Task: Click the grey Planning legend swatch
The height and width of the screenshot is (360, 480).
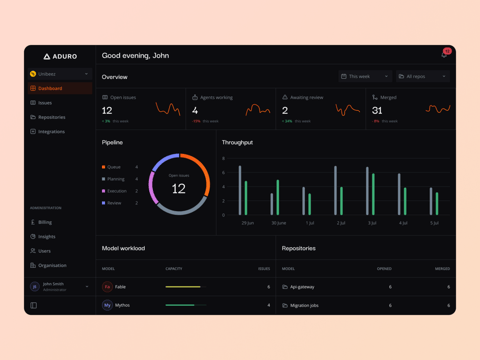Action: 104,179
